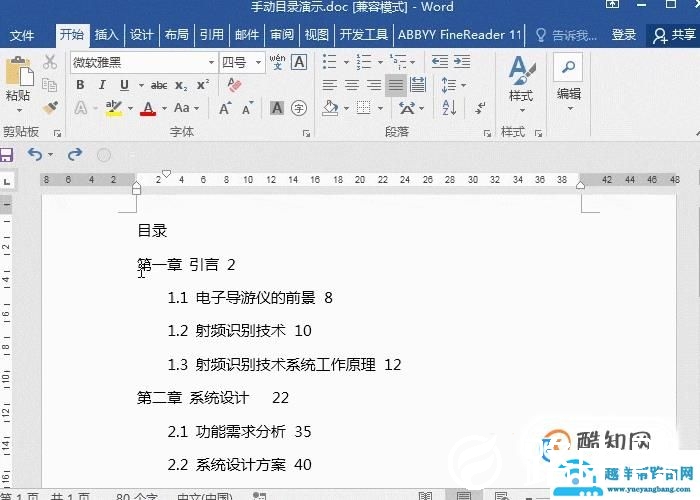The width and height of the screenshot is (700, 500).
Task: Toggle bold formatting
Action: pyautogui.click(x=80, y=84)
